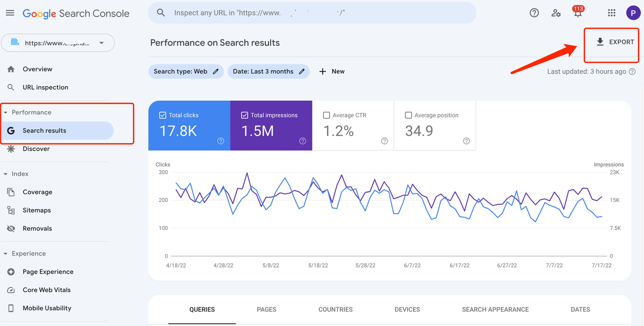The width and height of the screenshot is (644, 326).
Task: Click the URL inspection magnifier icon
Action: click(11, 87)
